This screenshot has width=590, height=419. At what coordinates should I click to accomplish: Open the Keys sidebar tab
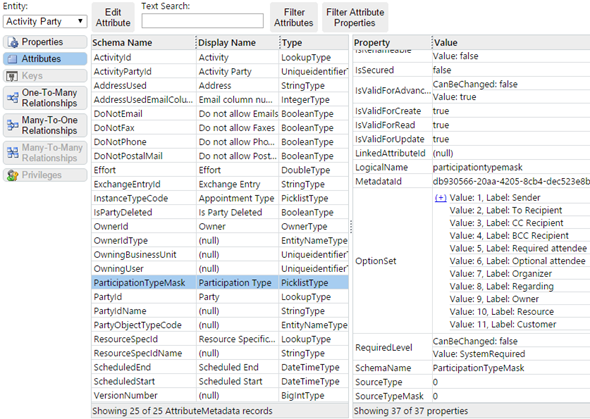pos(45,76)
